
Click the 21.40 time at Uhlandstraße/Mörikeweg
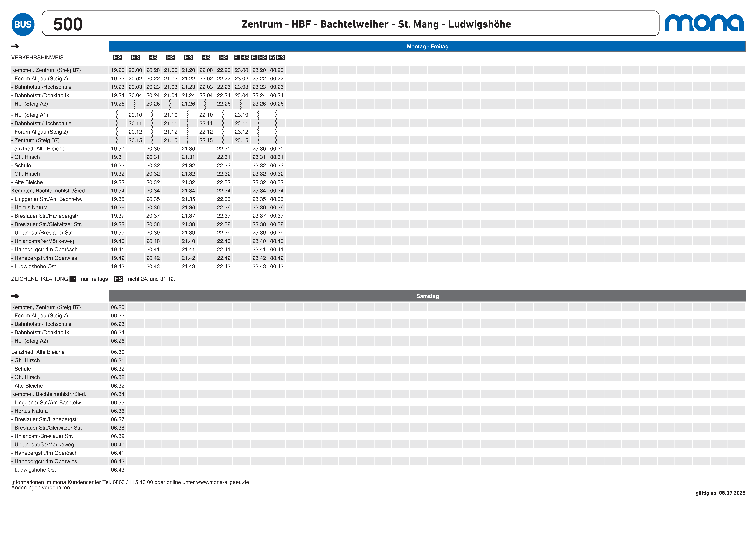click(188, 241)
